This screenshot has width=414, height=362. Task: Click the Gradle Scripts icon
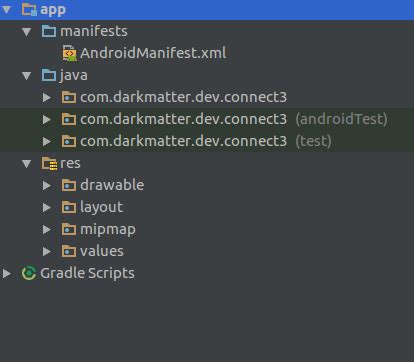29,273
